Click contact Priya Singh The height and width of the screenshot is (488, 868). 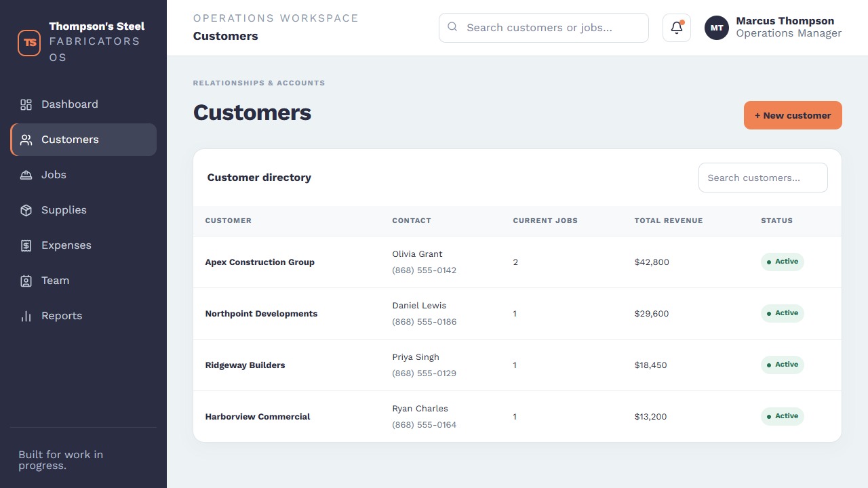point(416,357)
